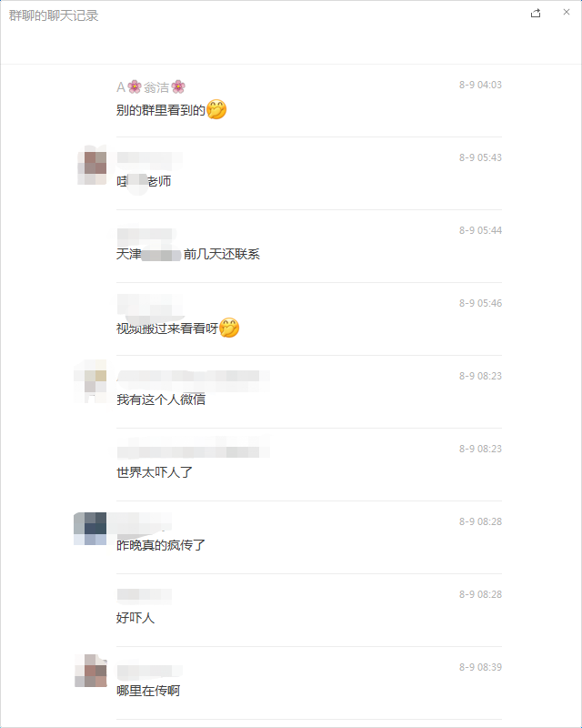
Task: Open the avatar beside 昨晚真的疯传了
Action: (x=91, y=529)
